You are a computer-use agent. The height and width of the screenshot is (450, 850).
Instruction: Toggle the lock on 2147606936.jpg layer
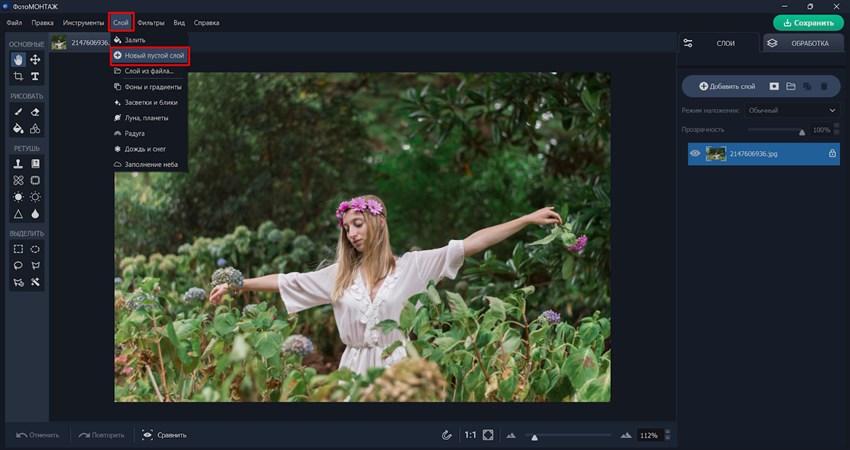pos(831,154)
